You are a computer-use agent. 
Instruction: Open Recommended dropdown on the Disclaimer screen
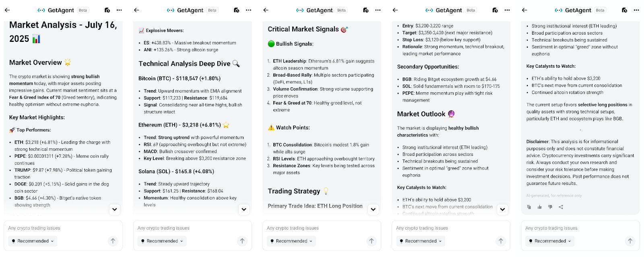(x=550, y=241)
